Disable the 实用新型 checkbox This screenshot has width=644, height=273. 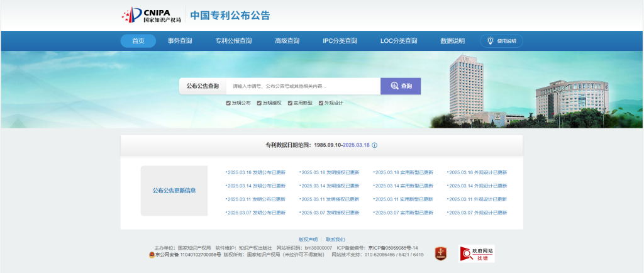click(290, 103)
